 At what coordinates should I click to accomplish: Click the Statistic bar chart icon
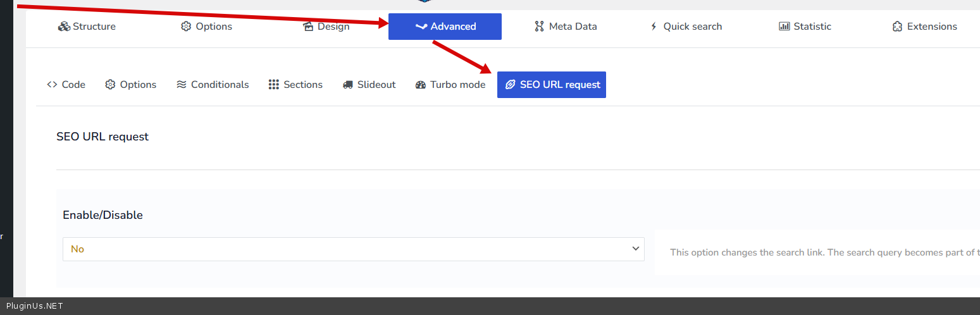[x=785, y=27]
